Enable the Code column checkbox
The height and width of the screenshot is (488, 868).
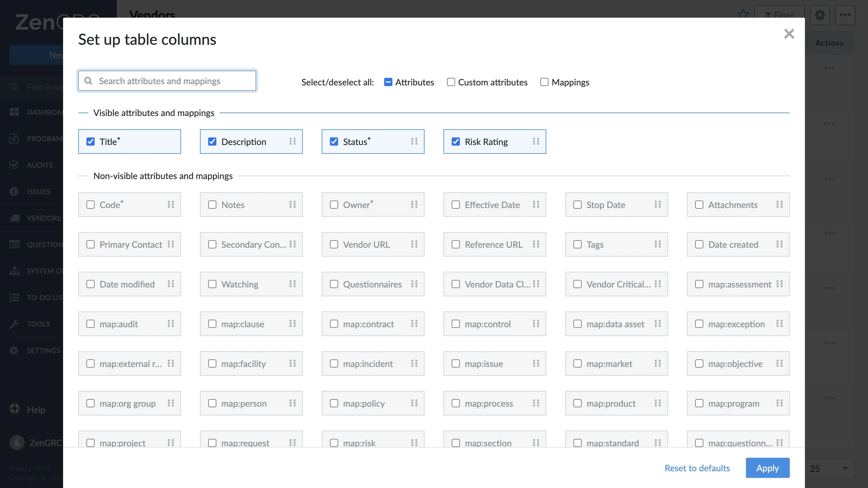[90, 204]
